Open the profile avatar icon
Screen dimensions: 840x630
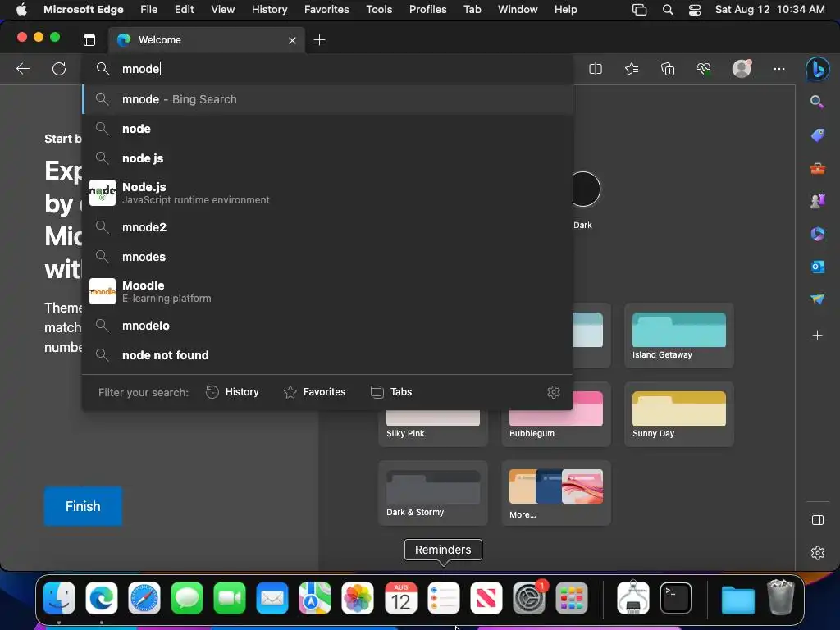coord(742,69)
